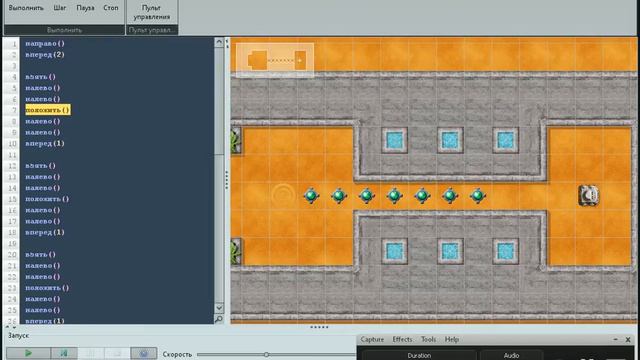Viewport: 640px width, 360px height.
Task: Click the Выполнить run button in the ribbon
Action: (x=26, y=8)
